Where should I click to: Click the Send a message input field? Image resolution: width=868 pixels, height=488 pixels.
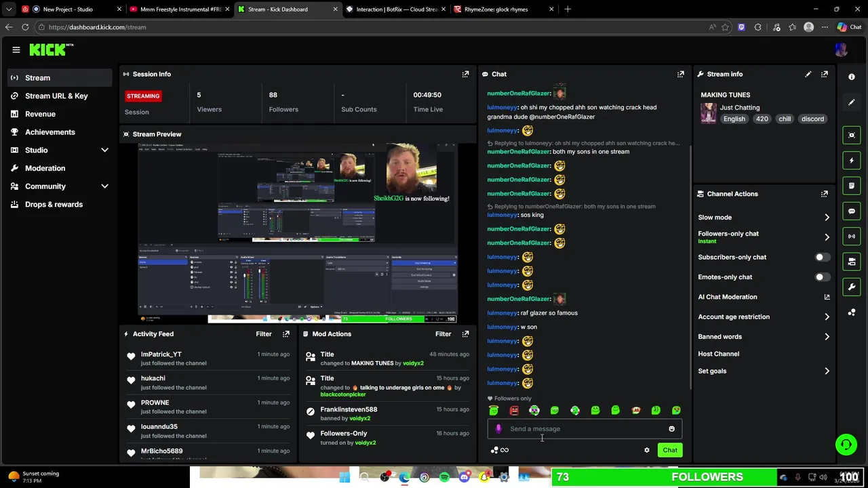tap(585, 429)
